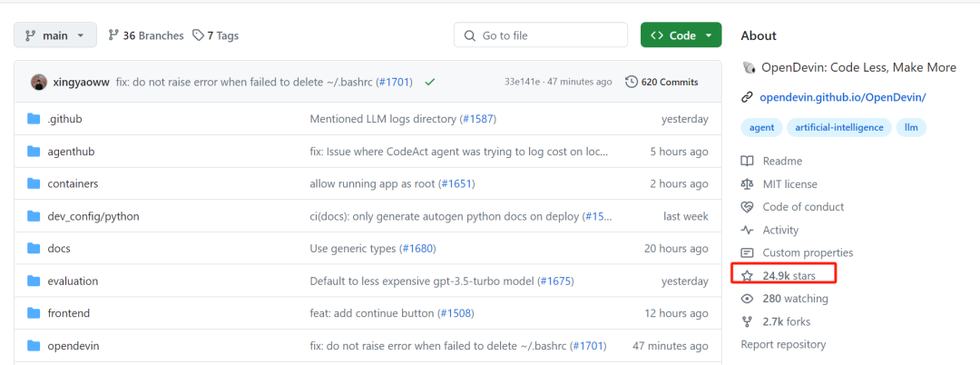Open commit 'Default to less expensive gpt-3.5-turbo model'

click(x=422, y=281)
